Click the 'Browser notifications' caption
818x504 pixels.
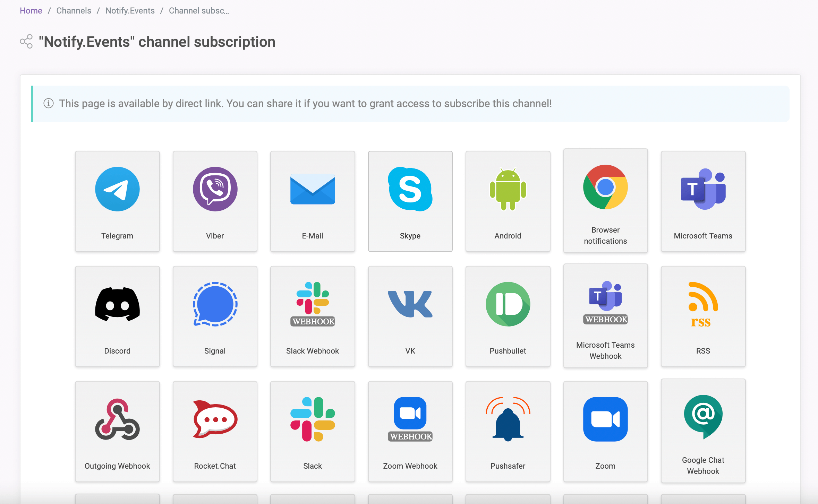pyautogui.click(x=605, y=235)
